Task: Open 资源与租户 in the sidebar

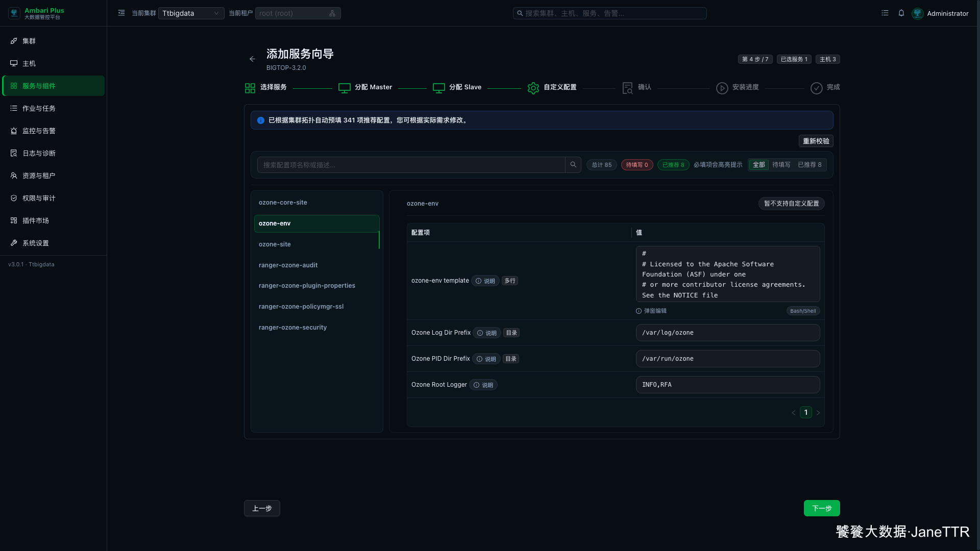Action: tap(54, 176)
